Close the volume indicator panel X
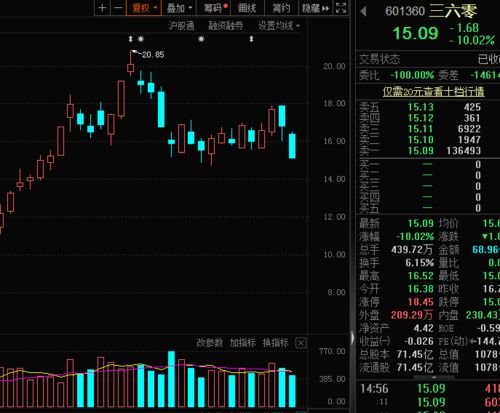The height and width of the screenshot is (413, 500). coord(301,343)
